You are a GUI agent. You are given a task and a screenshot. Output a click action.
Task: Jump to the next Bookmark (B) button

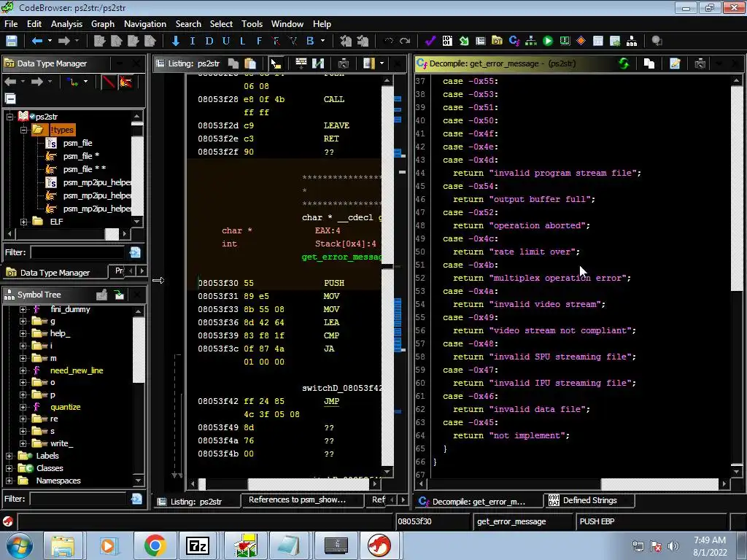point(310,41)
